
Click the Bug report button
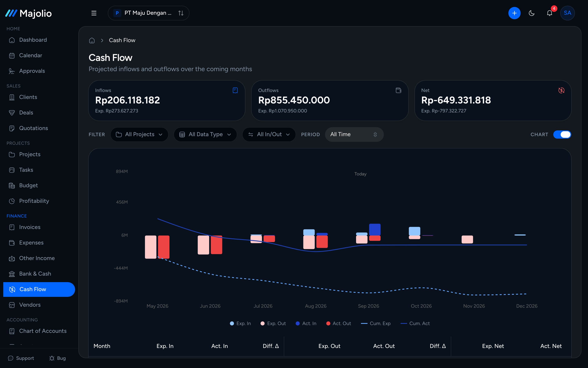pyautogui.click(x=58, y=358)
